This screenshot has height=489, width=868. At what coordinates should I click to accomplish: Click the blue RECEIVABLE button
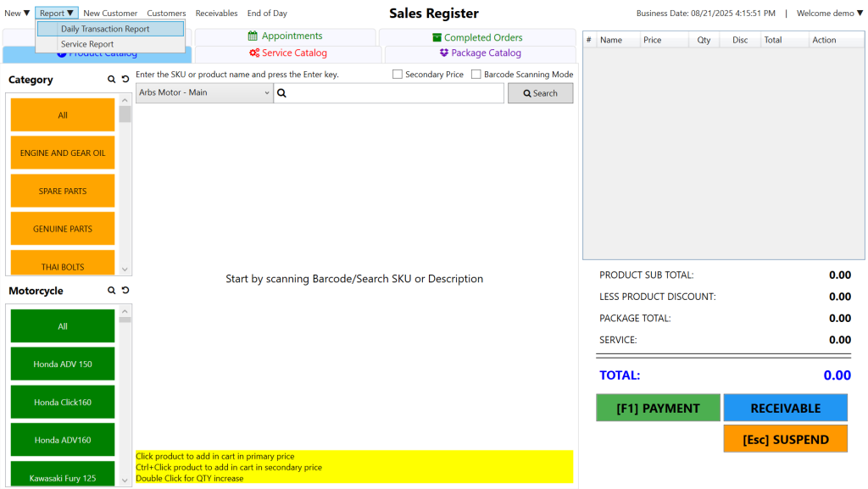pyautogui.click(x=786, y=408)
